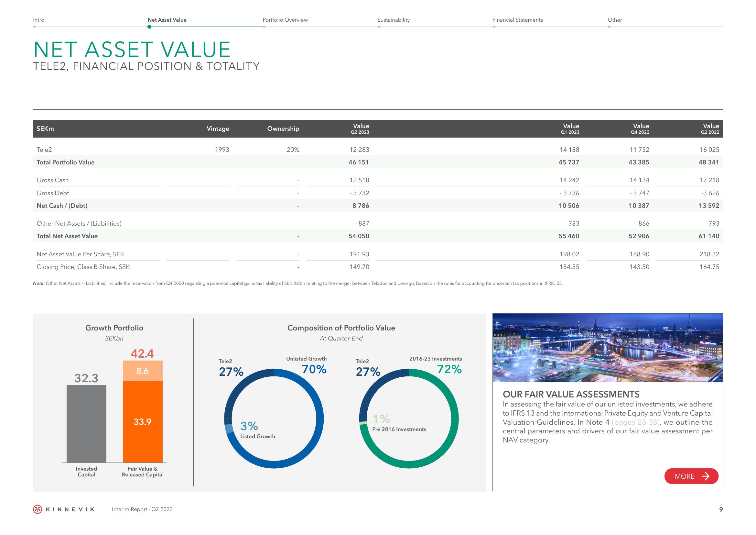The width and height of the screenshot is (756, 535).
Task: Click the Ownership column header
Action: (283, 128)
